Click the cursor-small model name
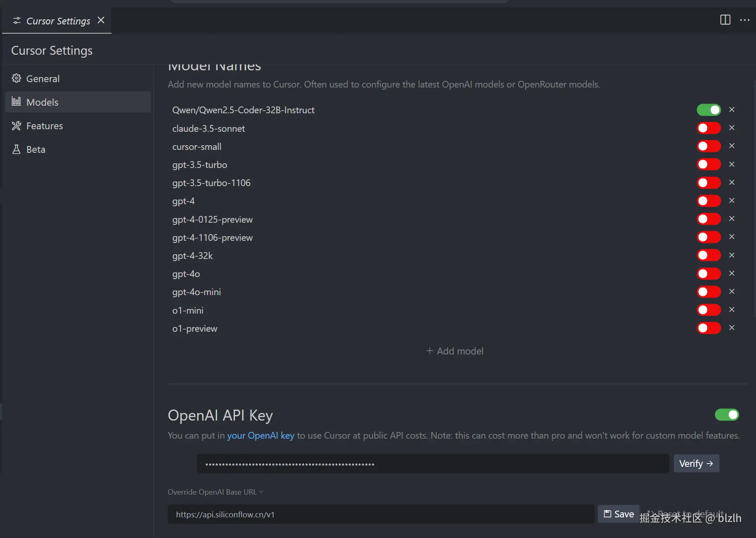Image resolution: width=756 pixels, height=538 pixels. point(197,146)
